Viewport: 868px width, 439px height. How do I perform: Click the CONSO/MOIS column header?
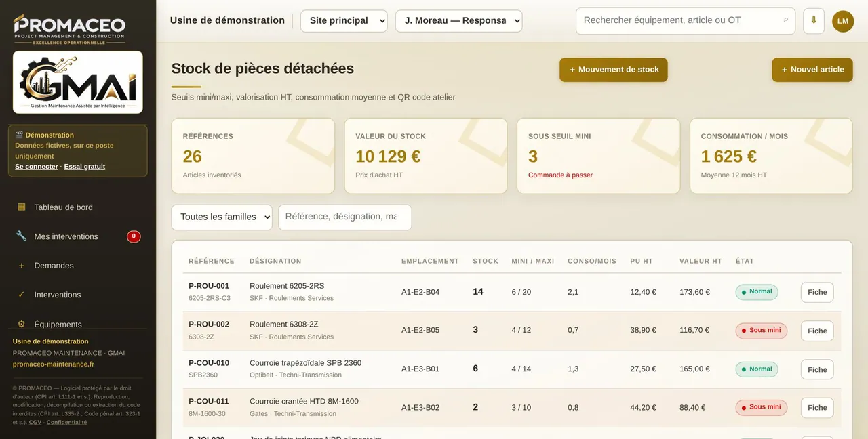point(592,262)
